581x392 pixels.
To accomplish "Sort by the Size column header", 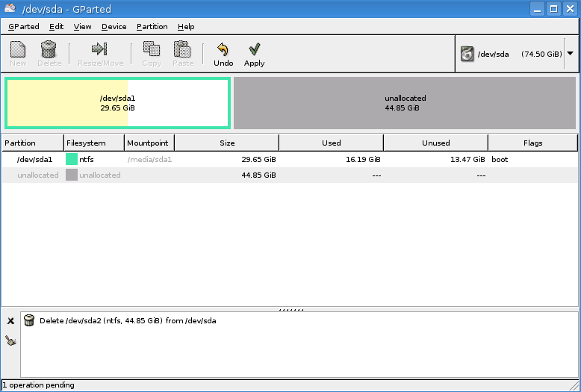I will point(227,143).
